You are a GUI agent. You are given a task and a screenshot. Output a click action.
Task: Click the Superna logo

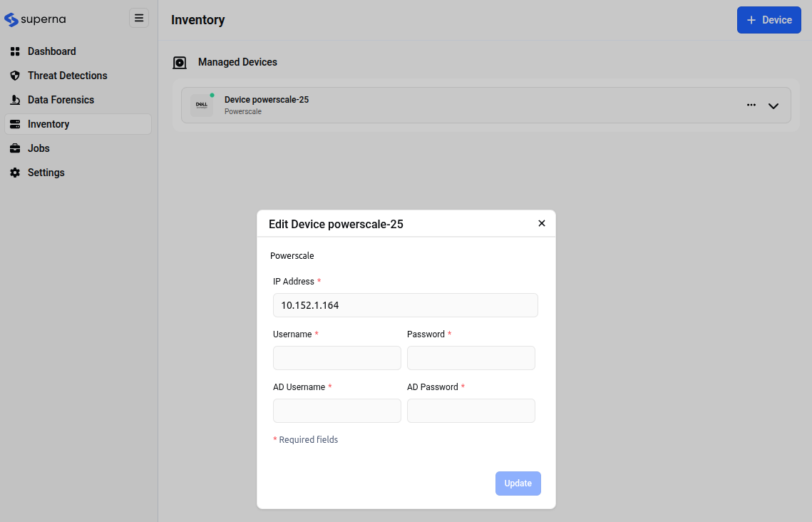[35, 19]
